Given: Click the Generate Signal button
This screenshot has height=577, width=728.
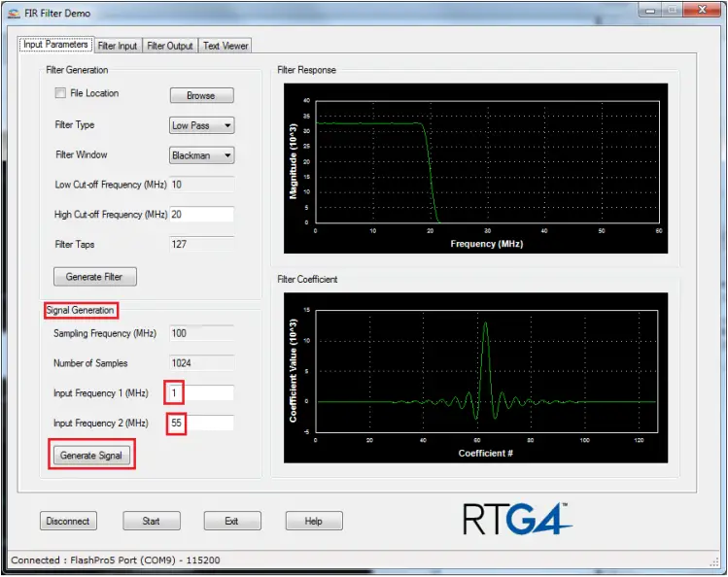Looking at the screenshot, I should (x=92, y=455).
